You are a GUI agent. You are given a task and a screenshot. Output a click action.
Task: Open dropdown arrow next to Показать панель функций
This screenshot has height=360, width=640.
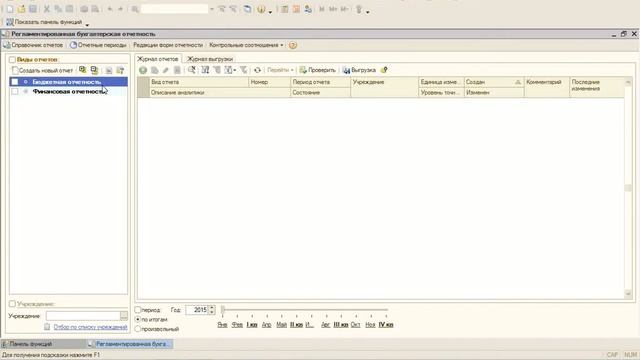click(87, 24)
